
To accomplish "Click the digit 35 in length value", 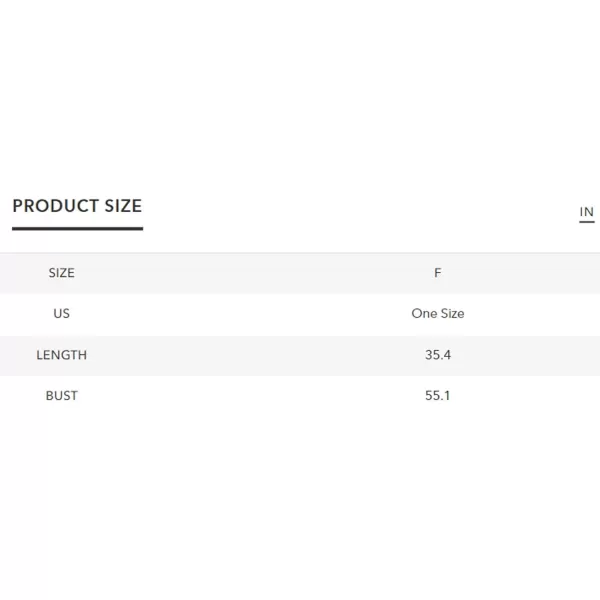I will [x=432, y=355].
